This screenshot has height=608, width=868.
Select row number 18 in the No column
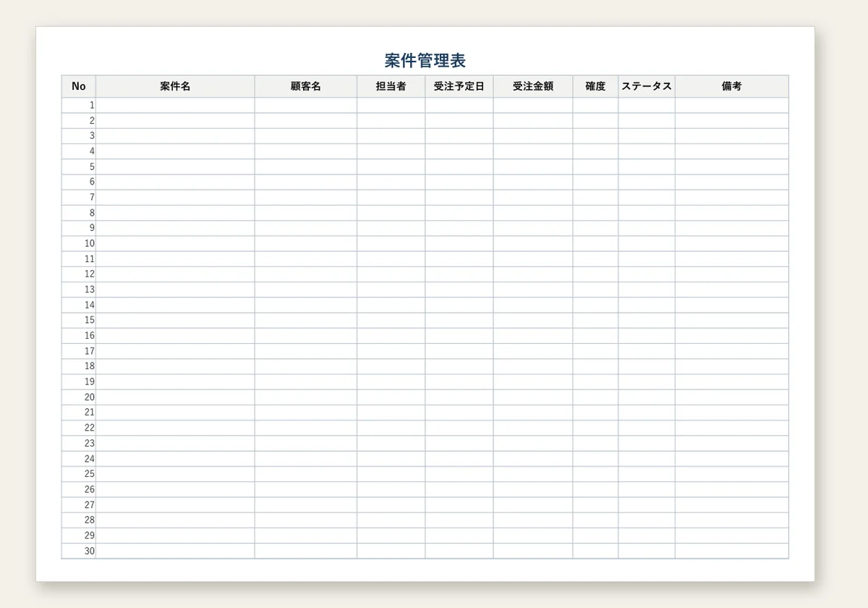(79, 366)
